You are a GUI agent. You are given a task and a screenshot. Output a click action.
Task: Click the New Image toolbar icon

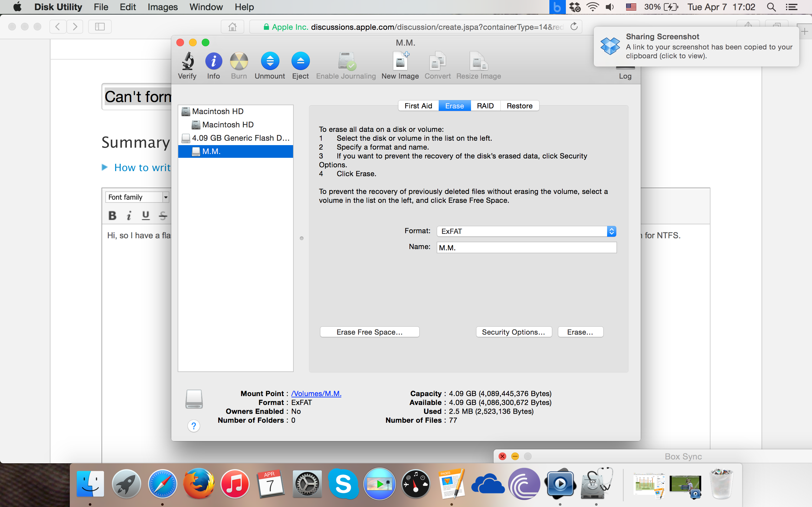click(x=400, y=61)
